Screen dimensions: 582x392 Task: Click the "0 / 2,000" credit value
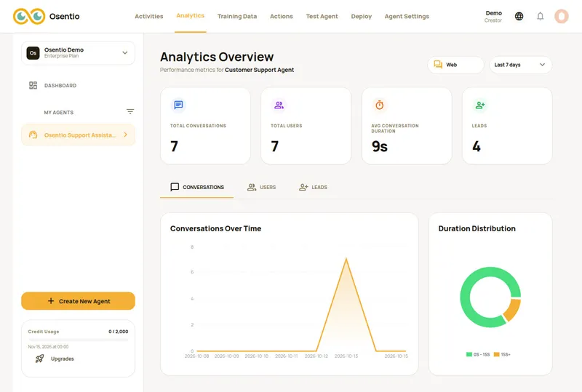tap(119, 332)
